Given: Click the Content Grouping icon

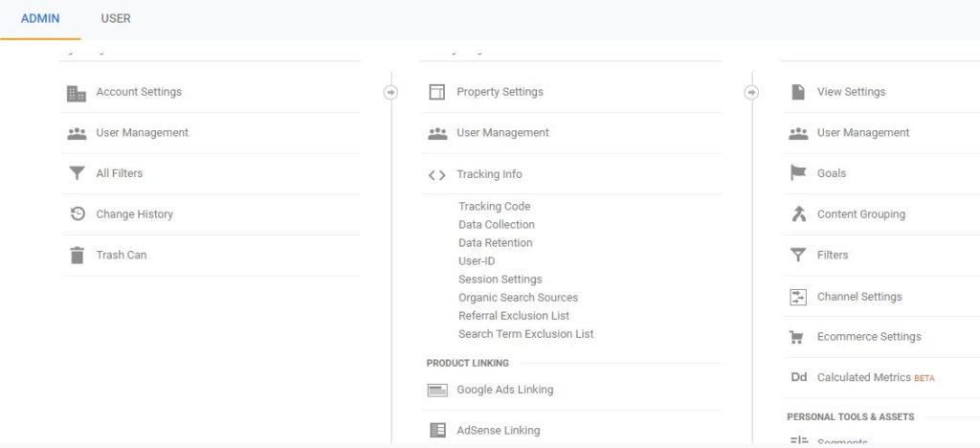Looking at the screenshot, I should [798, 214].
